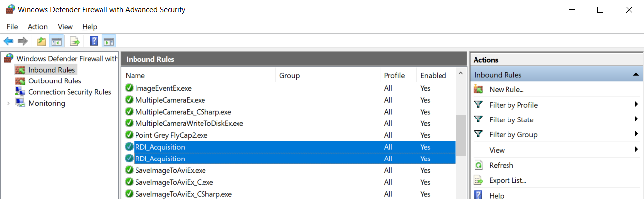This screenshot has height=199, width=644.
Task: Click the rule list scrollbar up arrow
Action: pos(460,74)
